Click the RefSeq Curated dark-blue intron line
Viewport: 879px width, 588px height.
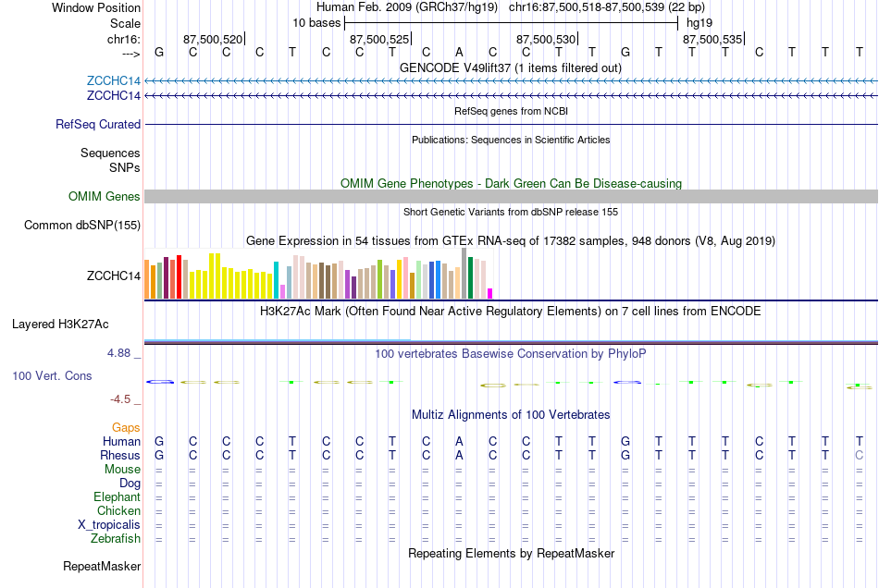pos(511,124)
